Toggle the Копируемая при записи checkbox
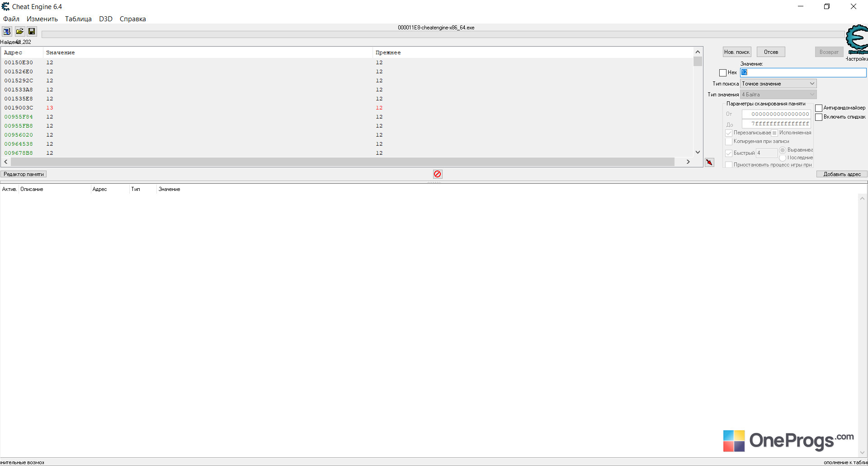868x466 pixels. [x=729, y=142]
